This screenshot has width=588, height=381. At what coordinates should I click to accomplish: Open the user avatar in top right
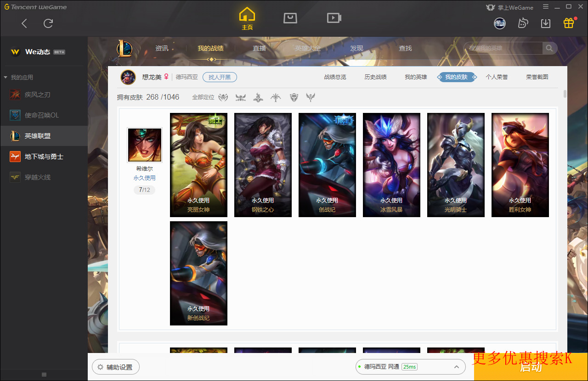tap(500, 23)
